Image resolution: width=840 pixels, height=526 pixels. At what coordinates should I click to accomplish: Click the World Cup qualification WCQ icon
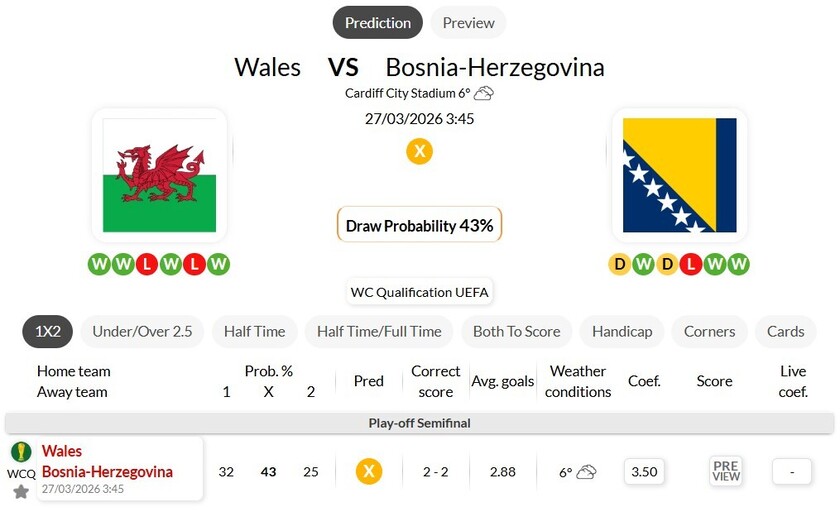(x=20, y=453)
